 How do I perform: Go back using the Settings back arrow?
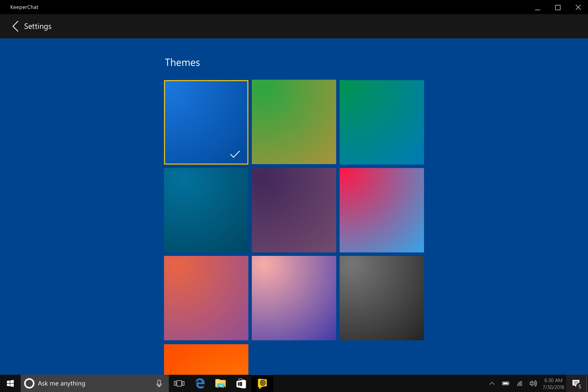[15, 26]
